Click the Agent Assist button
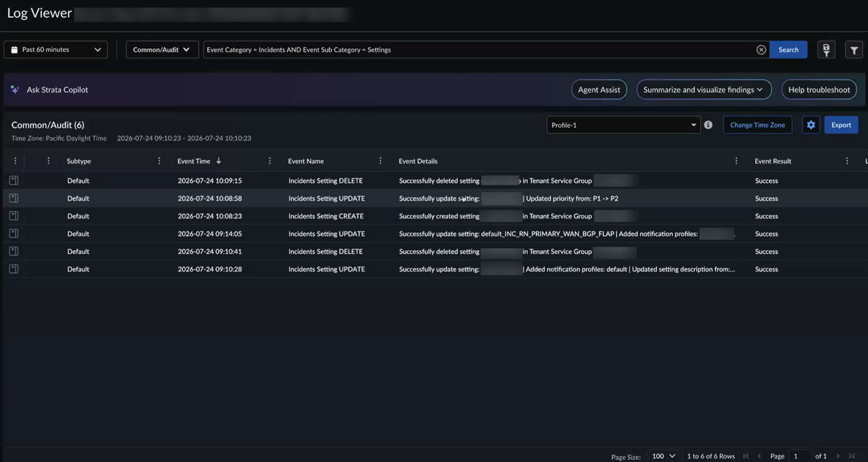868x462 pixels. tap(599, 90)
